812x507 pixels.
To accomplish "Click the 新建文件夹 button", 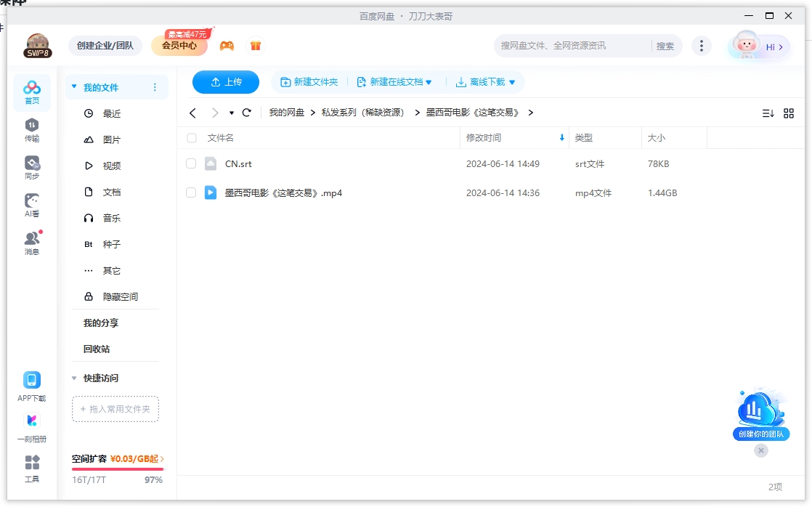I will [309, 82].
